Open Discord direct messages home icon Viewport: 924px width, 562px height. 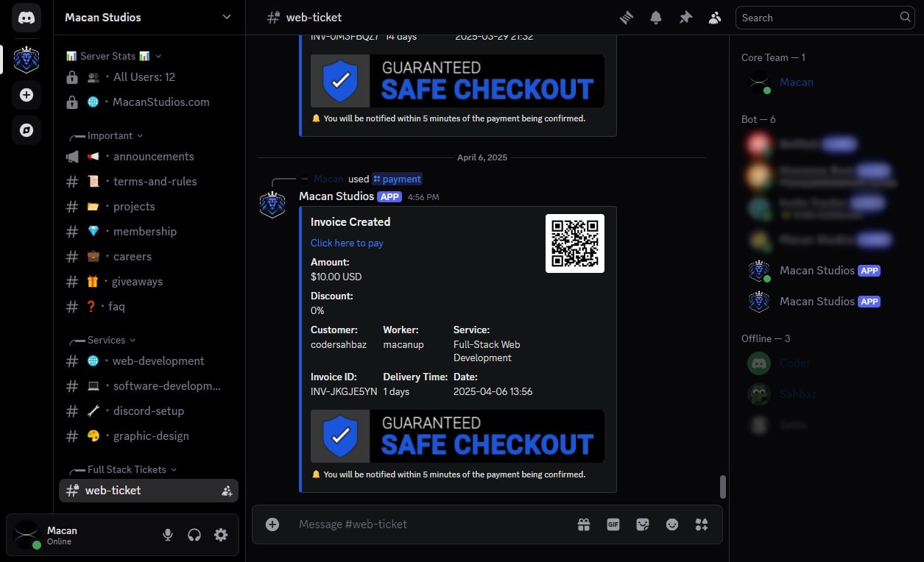(x=27, y=18)
